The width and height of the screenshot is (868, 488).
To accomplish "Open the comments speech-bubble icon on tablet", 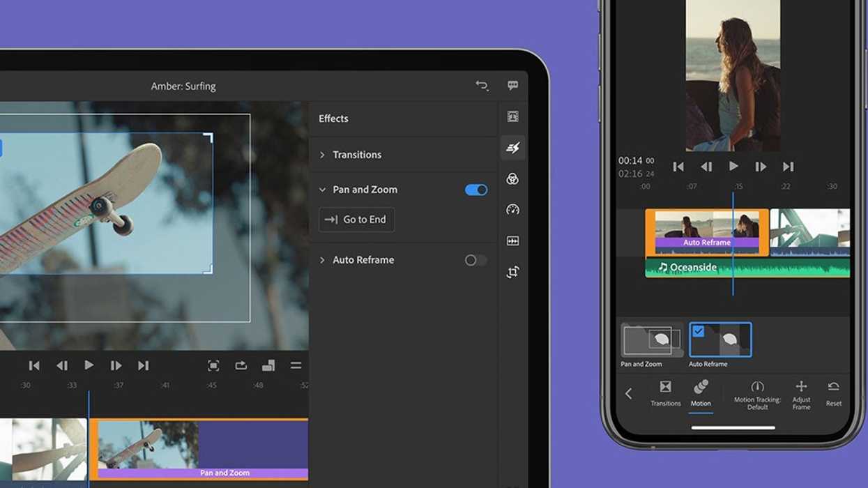I will tap(512, 86).
